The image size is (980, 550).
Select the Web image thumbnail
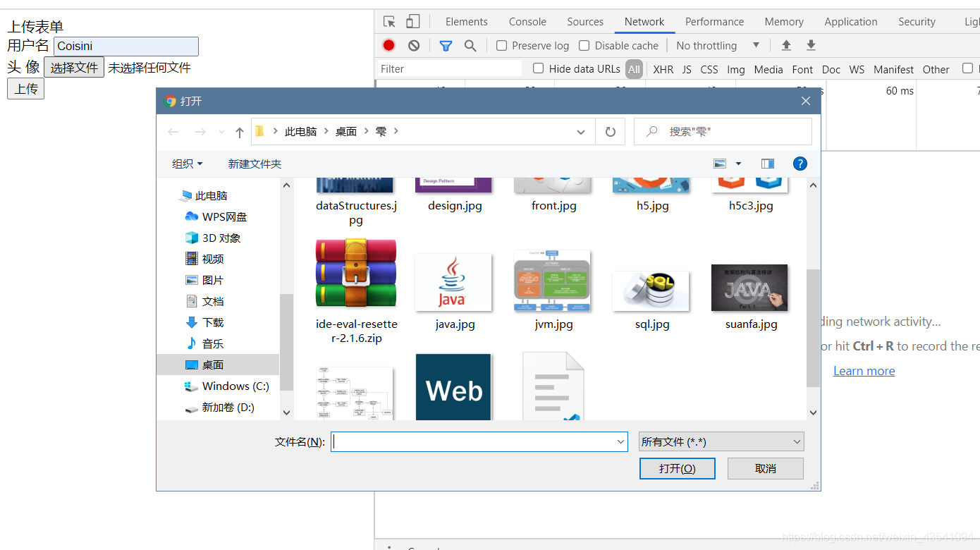pyautogui.click(x=453, y=387)
